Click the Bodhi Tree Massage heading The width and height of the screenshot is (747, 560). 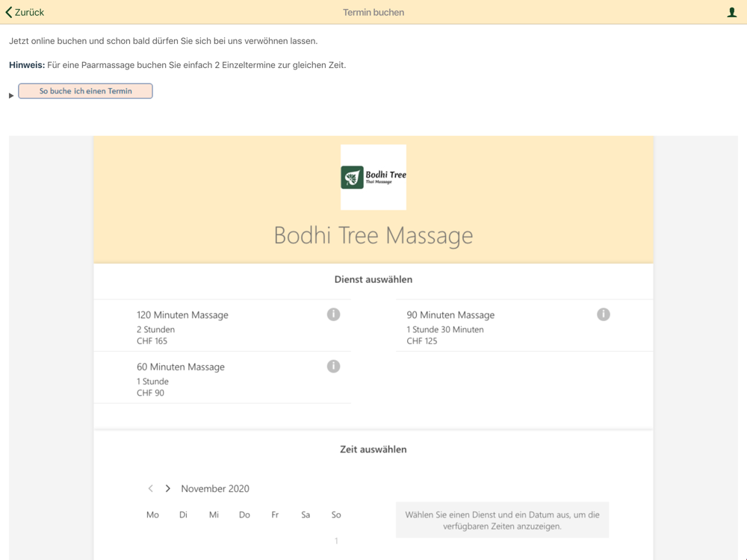coord(373,235)
